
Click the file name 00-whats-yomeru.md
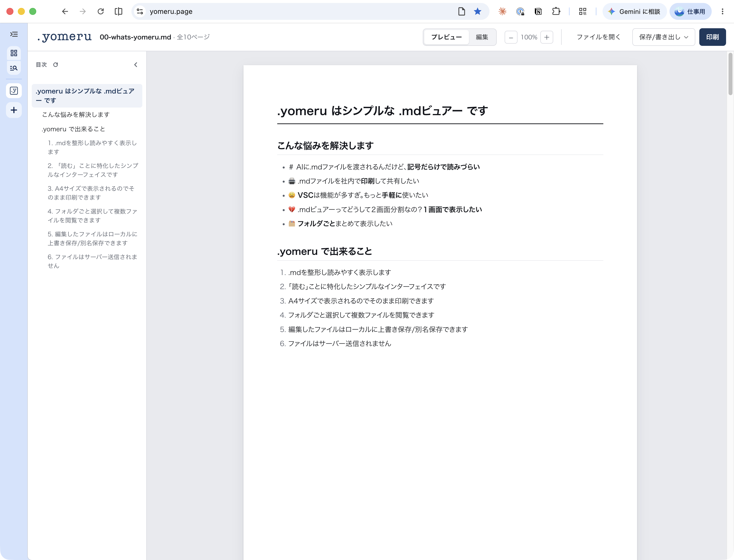(135, 37)
